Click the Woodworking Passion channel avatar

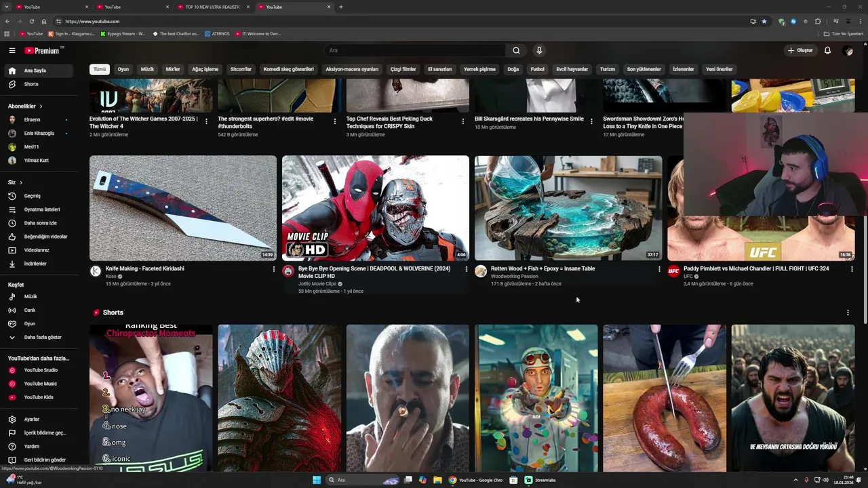click(x=481, y=271)
